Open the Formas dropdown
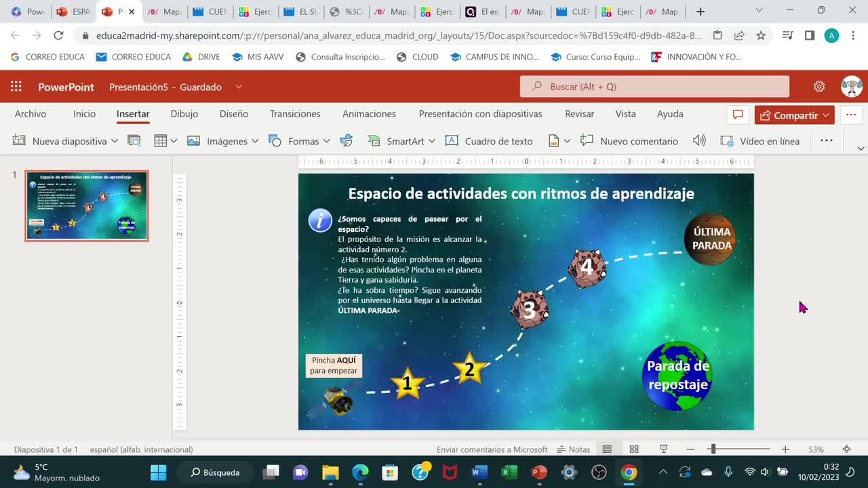This screenshot has height=488, width=868. [x=326, y=141]
